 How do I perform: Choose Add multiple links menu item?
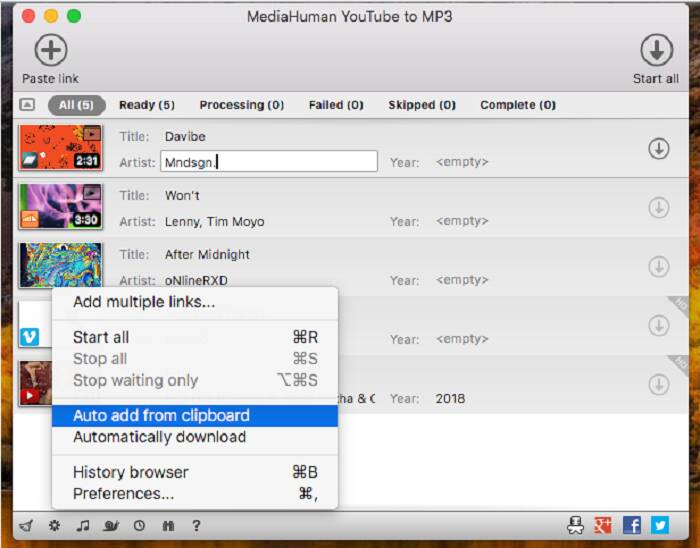[195, 302]
